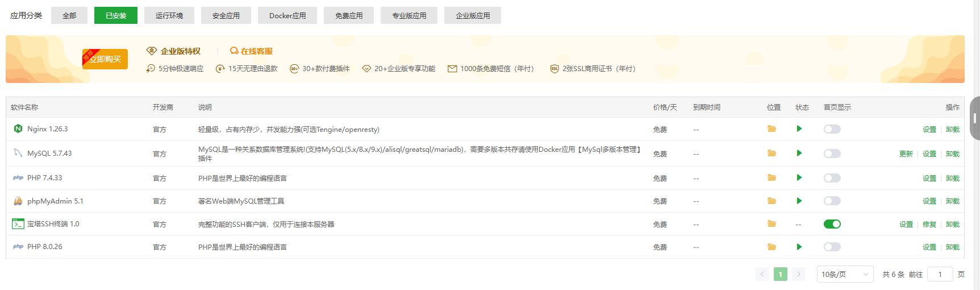This screenshot has height=290, width=980.
Task: Click the 立即购买 button
Action: (x=105, y=59)
